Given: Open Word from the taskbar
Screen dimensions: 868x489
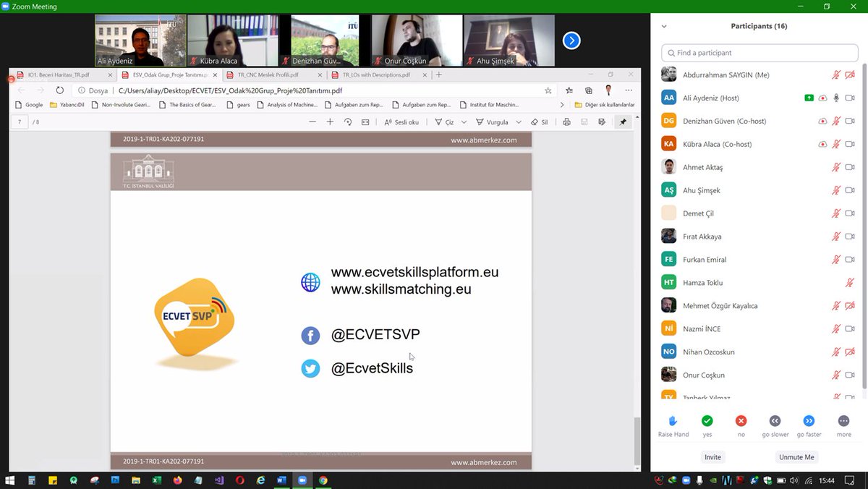Looking at the screenshot, I should coord(281,480).
